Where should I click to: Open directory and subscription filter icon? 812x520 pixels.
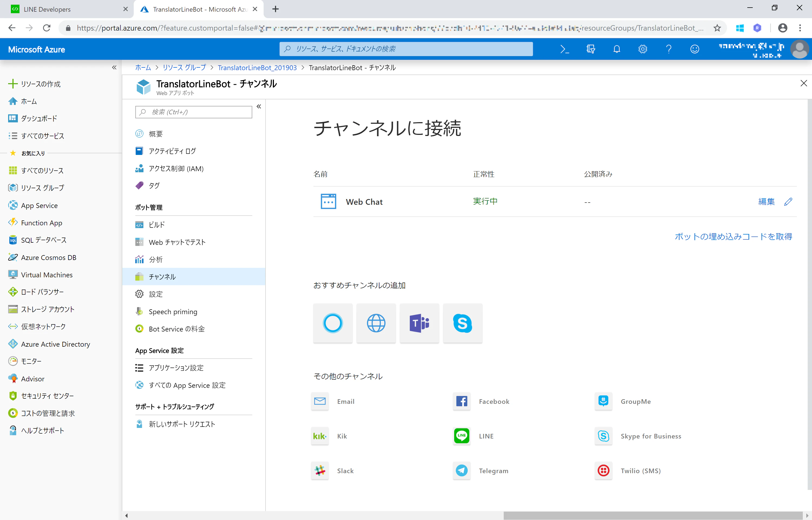coord(591,49)
